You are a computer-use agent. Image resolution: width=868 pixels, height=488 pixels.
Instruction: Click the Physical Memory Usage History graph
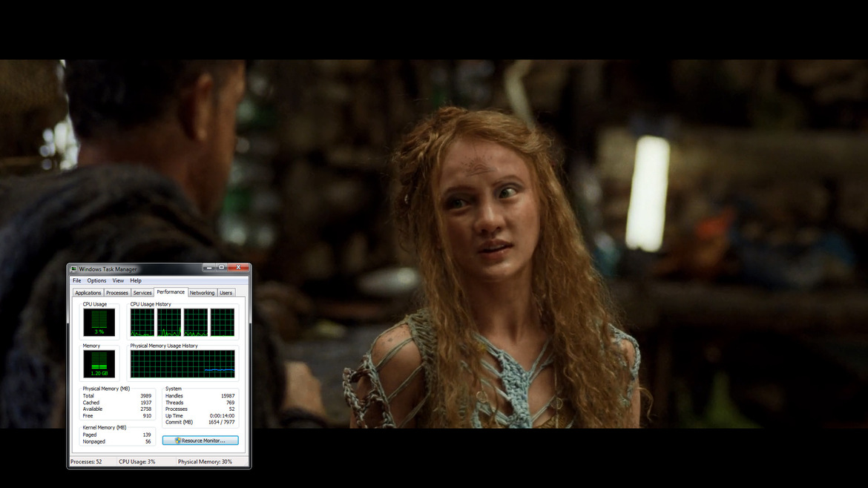click(183, 364)
